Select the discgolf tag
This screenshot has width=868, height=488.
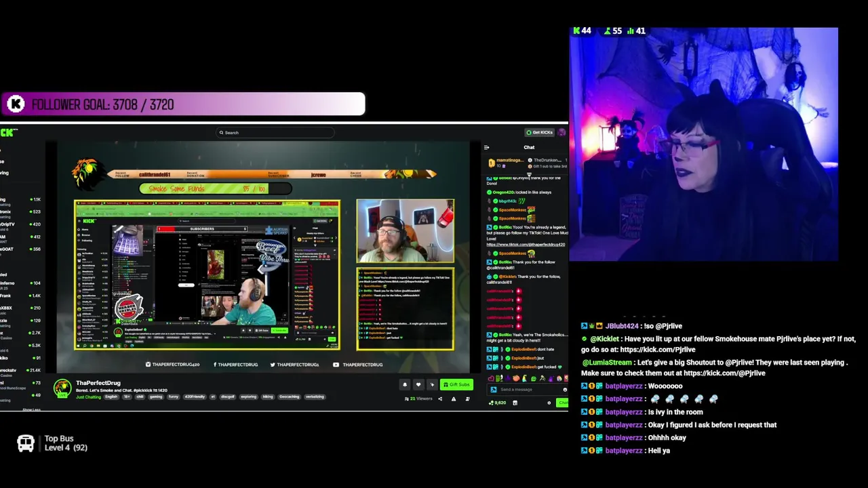(228, 396)
